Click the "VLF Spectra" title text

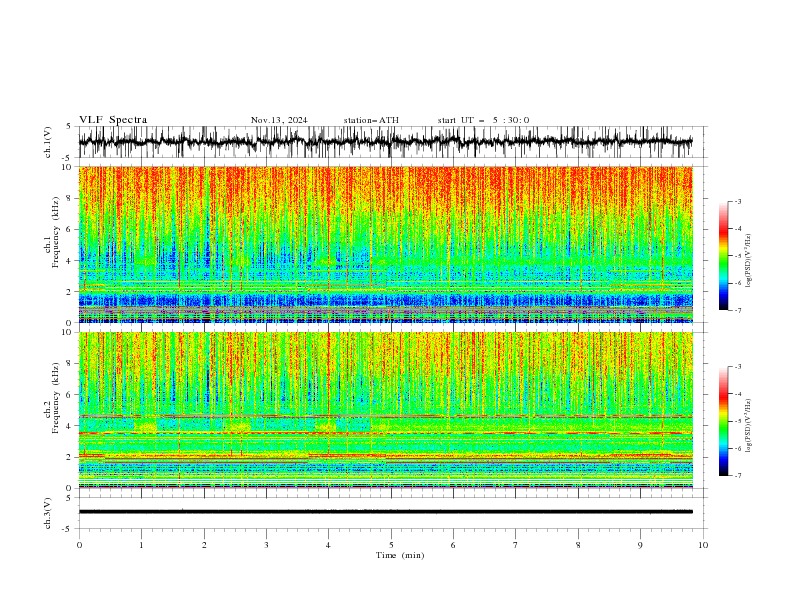[113, 120]
